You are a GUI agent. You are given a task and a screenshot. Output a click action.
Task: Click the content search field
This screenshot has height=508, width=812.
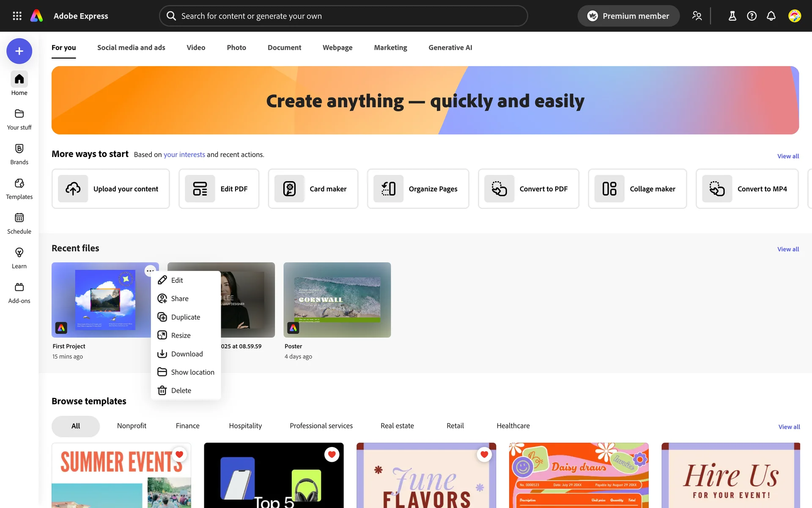(x=343, y=16)
